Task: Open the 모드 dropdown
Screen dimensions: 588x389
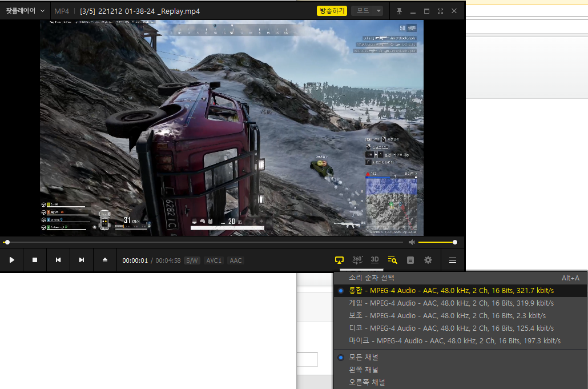Action: tap(367, 11)
